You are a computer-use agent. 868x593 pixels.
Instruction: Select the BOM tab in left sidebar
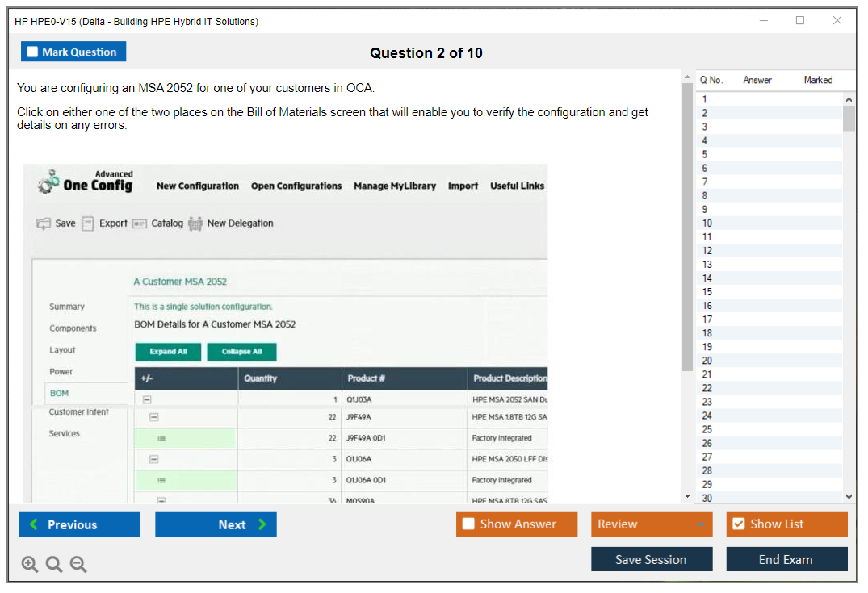(60, 394)
